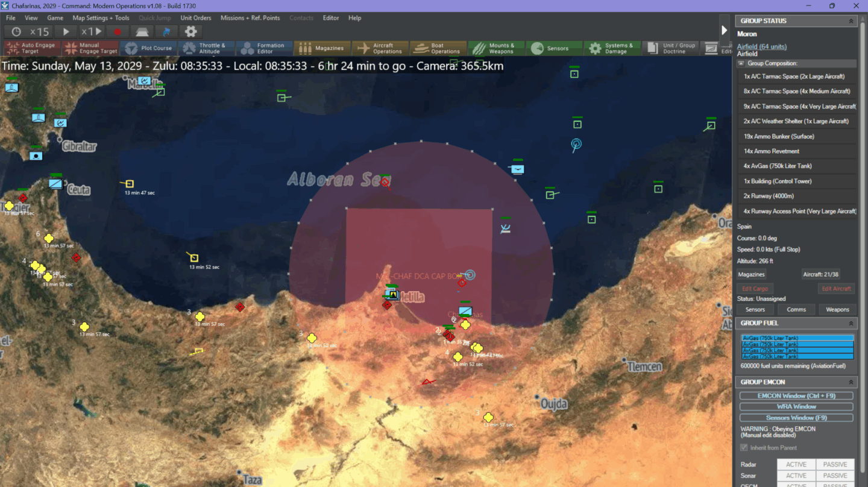Open Aircraft Operations window

[x=380, y=48]
